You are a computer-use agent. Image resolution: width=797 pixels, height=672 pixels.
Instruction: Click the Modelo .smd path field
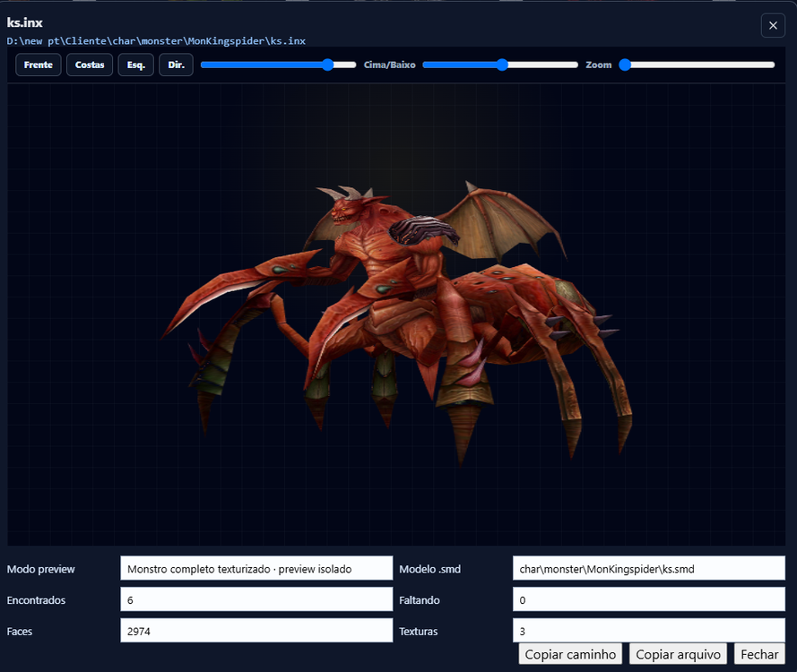(x=648, y=568)
